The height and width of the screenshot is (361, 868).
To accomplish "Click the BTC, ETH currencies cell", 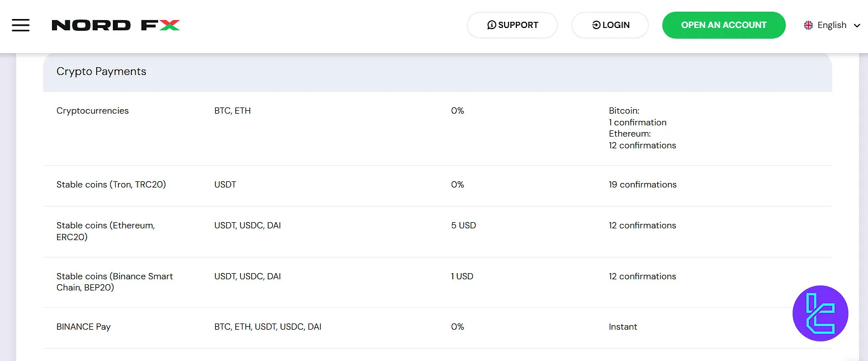I will (233, 111).
